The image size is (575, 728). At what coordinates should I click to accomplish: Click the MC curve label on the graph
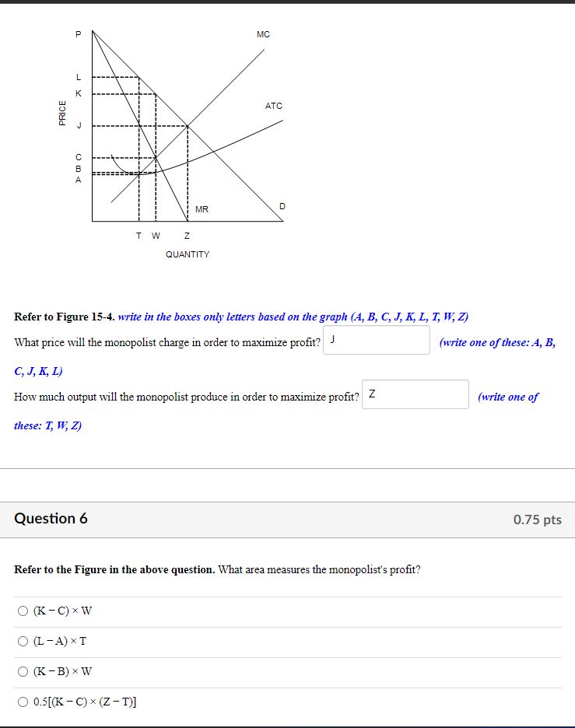263,34
